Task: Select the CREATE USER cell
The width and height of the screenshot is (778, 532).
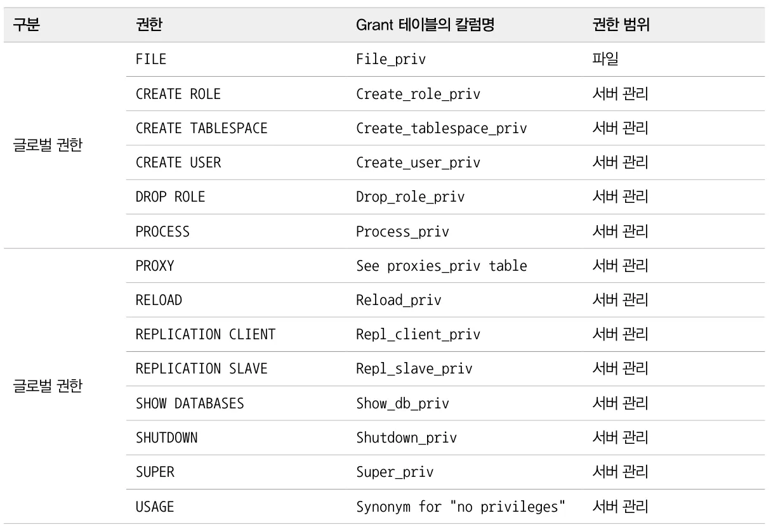Action: [178, 162]
